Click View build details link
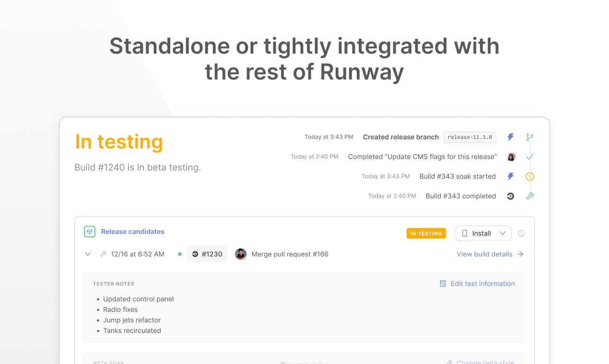 pyautogui.click(x=484, y=254)
